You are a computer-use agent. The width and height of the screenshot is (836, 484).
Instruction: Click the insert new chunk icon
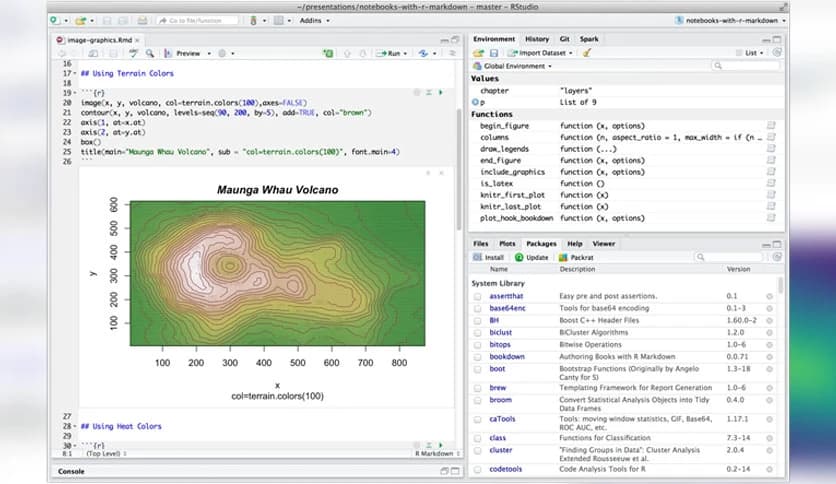328,53
